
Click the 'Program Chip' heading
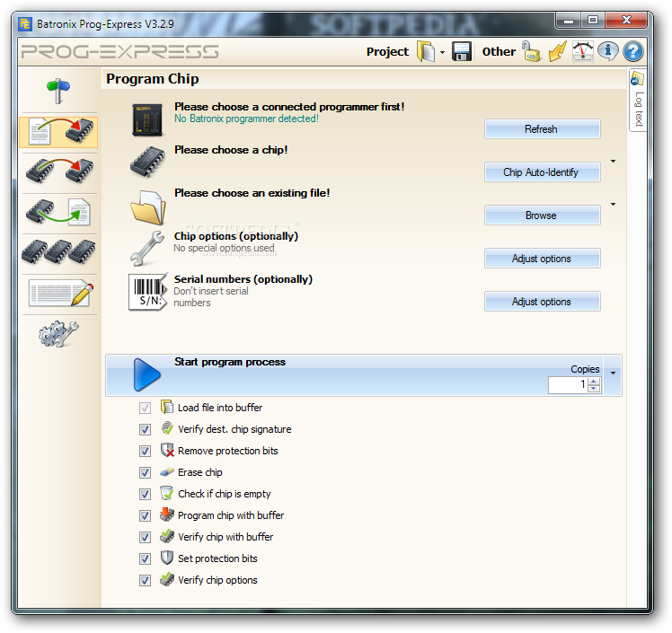153,79
